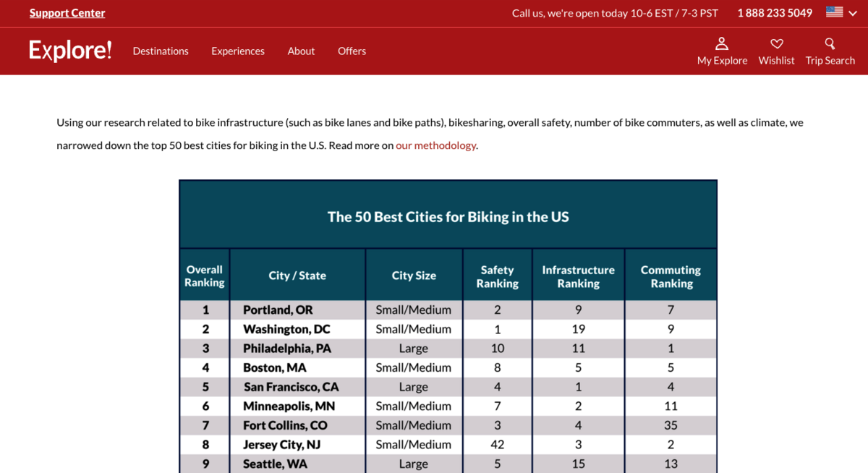
Task: Click the US flag icon
Action: pos(834,12)
